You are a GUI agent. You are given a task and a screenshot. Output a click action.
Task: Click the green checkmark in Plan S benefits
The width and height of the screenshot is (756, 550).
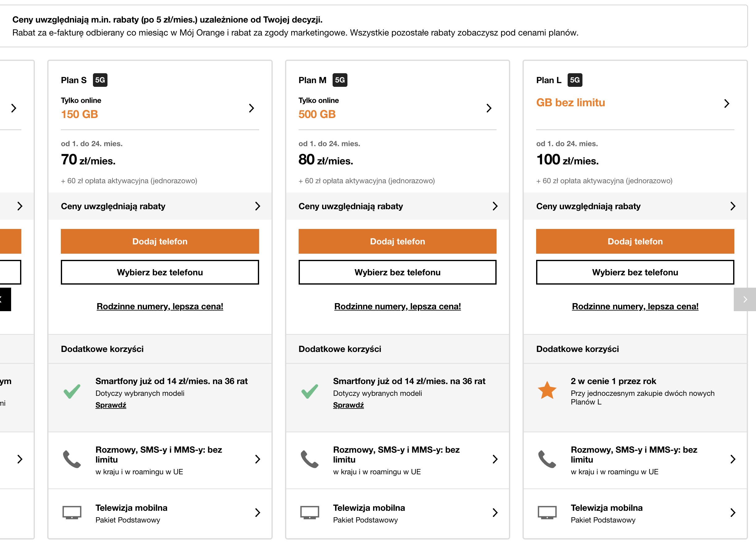72,391
